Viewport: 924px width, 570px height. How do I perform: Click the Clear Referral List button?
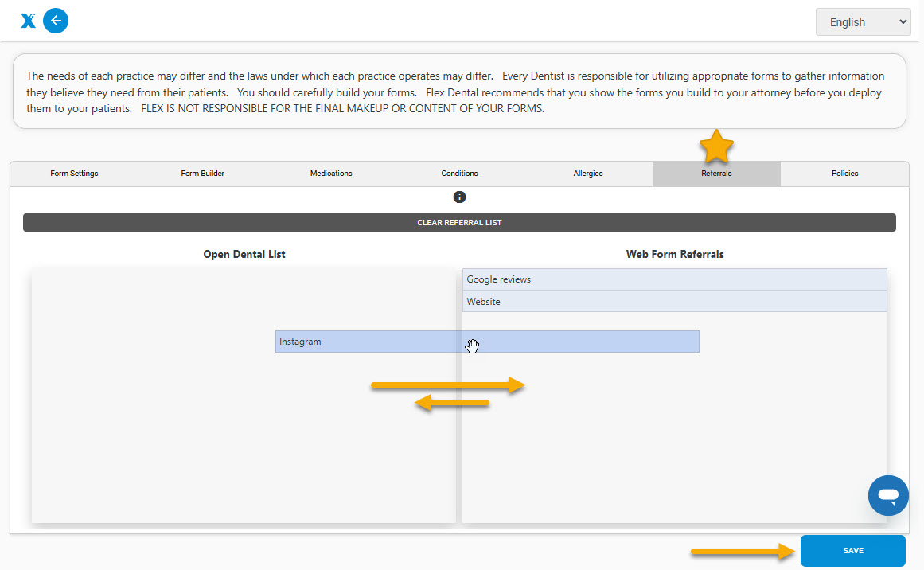point(460,222)
